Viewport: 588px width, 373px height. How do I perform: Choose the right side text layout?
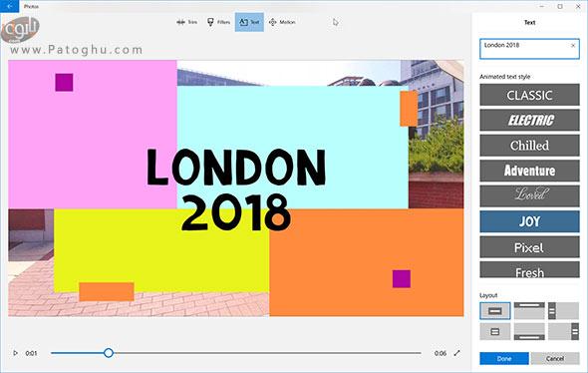tap(563, 332)
